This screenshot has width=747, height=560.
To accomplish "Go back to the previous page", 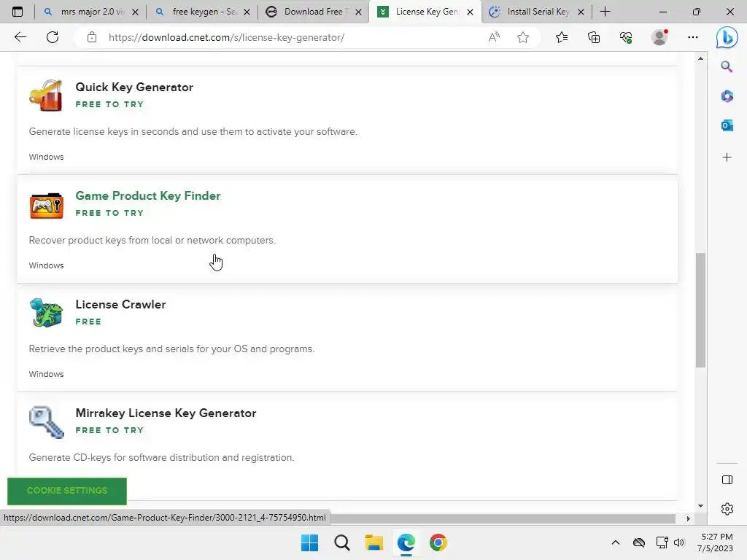I will 20,37.
